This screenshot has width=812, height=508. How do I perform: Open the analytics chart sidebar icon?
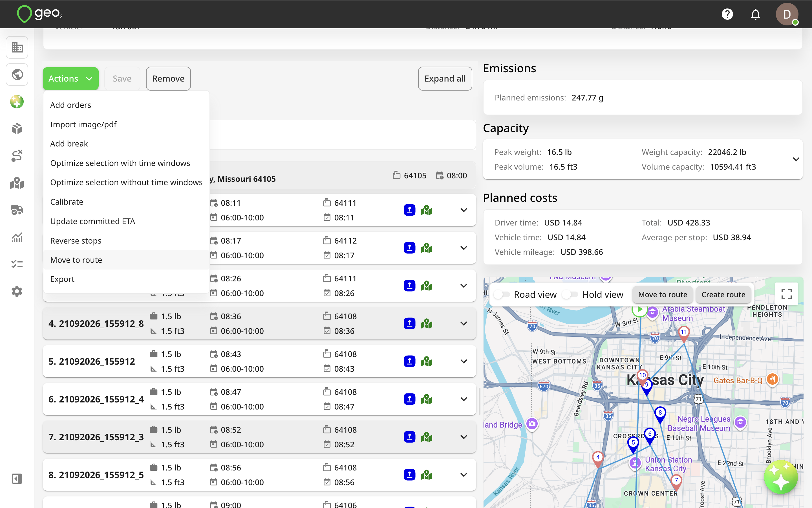pos(17,237)
